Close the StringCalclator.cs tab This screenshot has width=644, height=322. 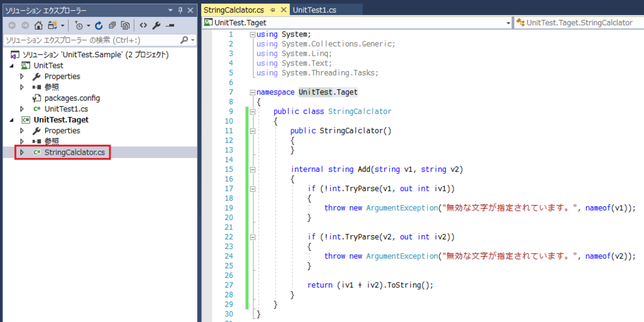click(283, 10)
